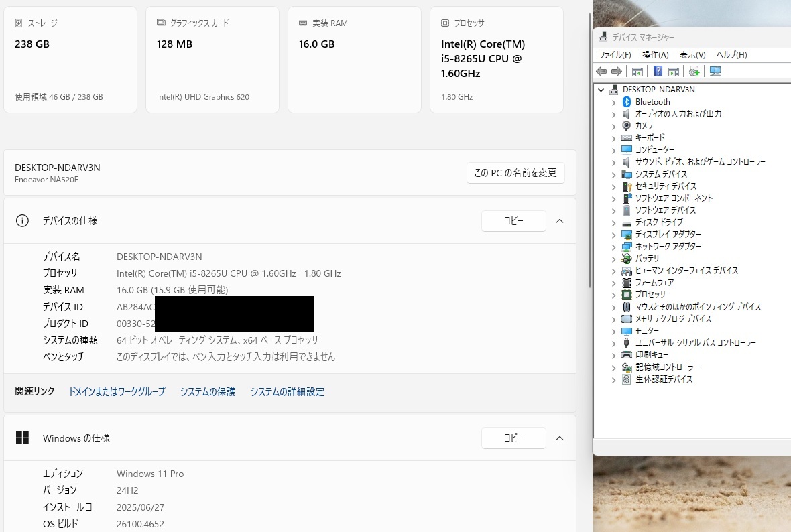The height and width of the screenshot is (532, 791).
Task: Select 記憶域コントローラー tree label
Action: pos(667,367)
